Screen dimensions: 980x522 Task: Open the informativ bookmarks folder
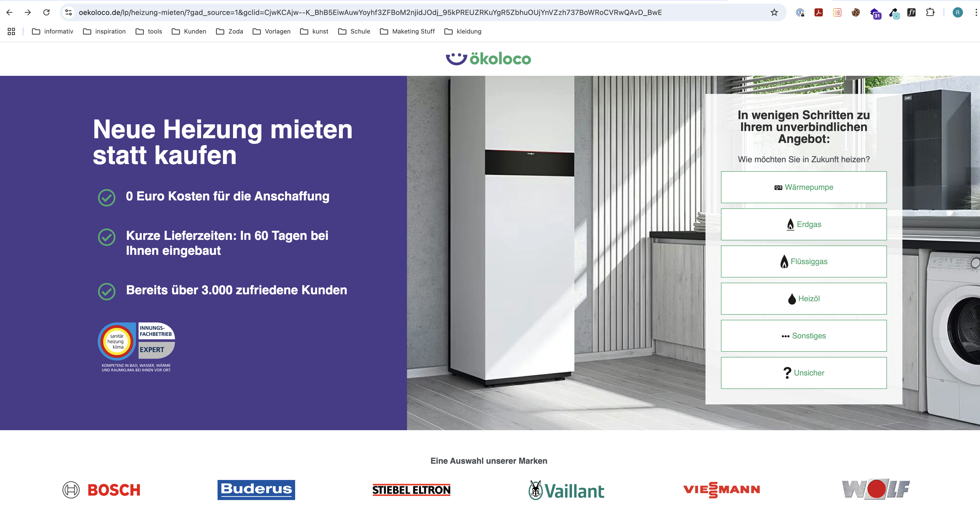53,31
